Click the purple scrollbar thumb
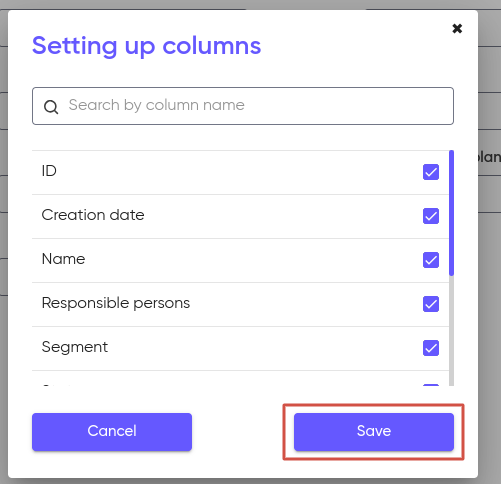 tap(451, 213)
